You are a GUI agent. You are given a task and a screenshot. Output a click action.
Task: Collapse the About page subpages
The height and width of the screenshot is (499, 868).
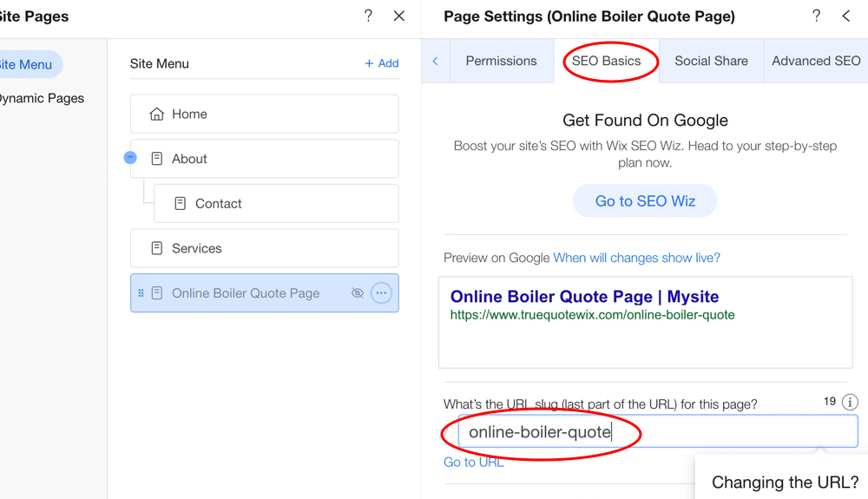pos(130,158)
